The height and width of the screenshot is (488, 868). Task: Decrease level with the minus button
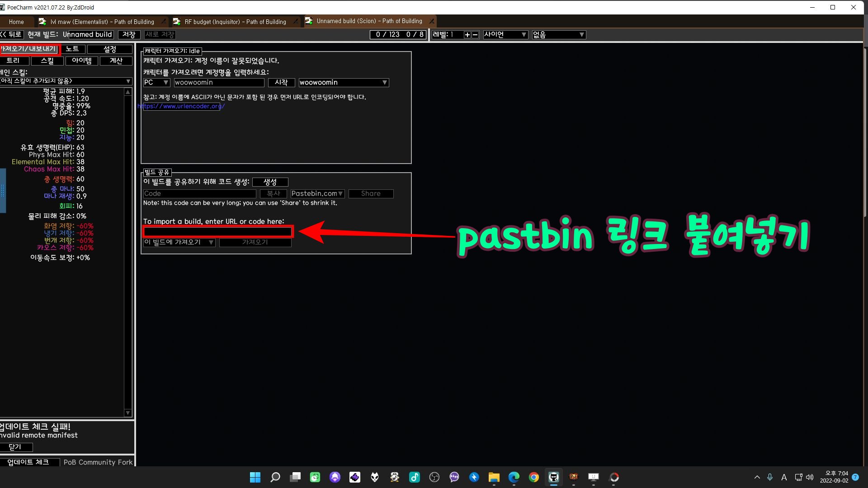475,35
